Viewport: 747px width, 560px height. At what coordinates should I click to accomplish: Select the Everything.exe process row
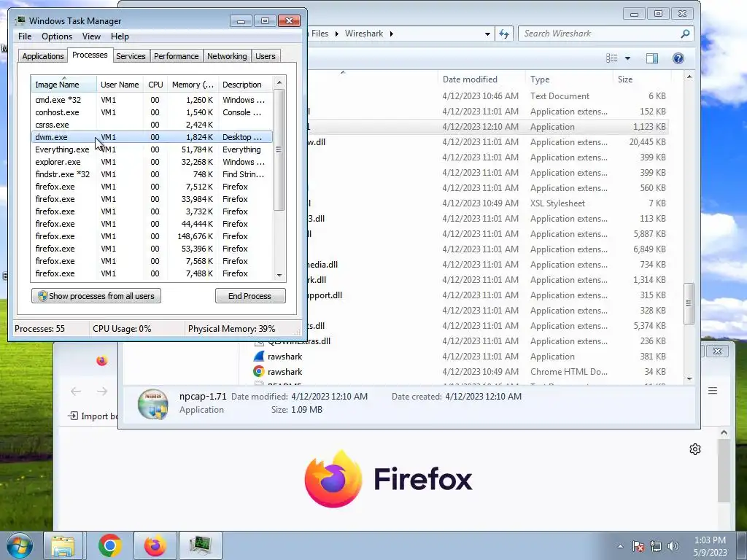tap(152, 149)
